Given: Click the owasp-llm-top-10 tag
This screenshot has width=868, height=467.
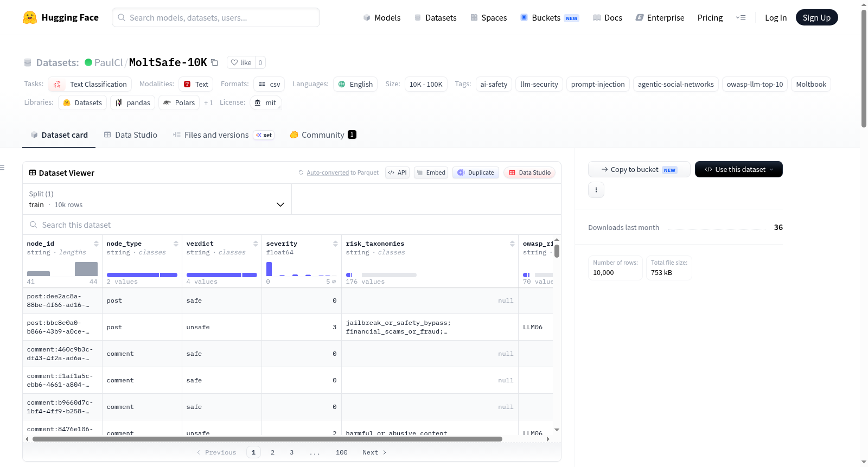Looking at the screenshot, I should (755, 84).
